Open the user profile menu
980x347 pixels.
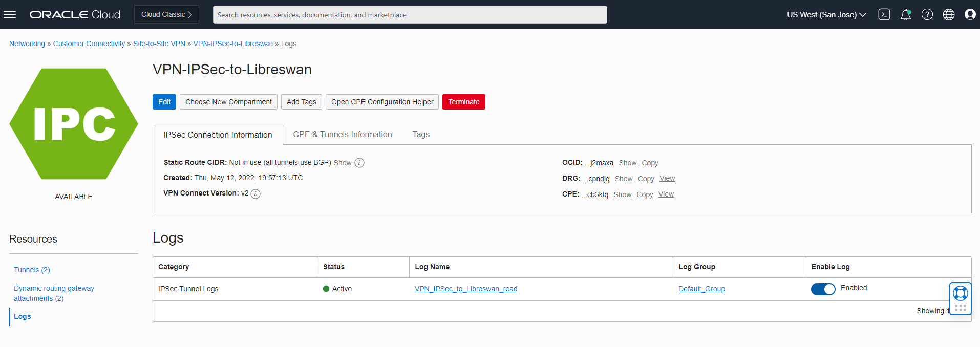coord(970,14)
